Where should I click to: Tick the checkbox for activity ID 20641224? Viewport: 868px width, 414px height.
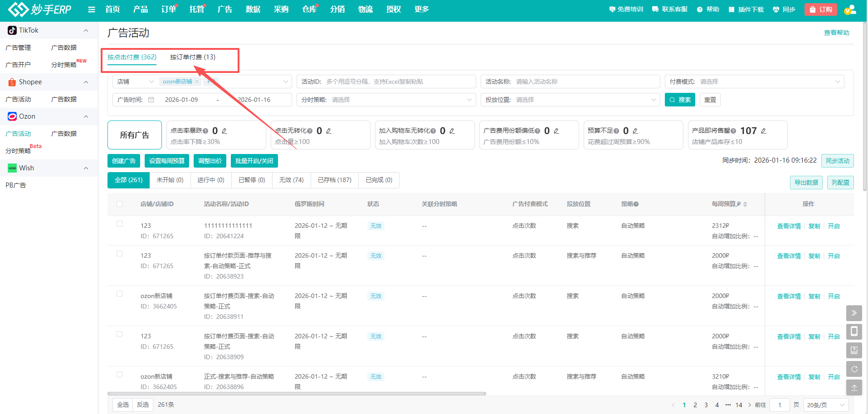[x=119, y=223]
